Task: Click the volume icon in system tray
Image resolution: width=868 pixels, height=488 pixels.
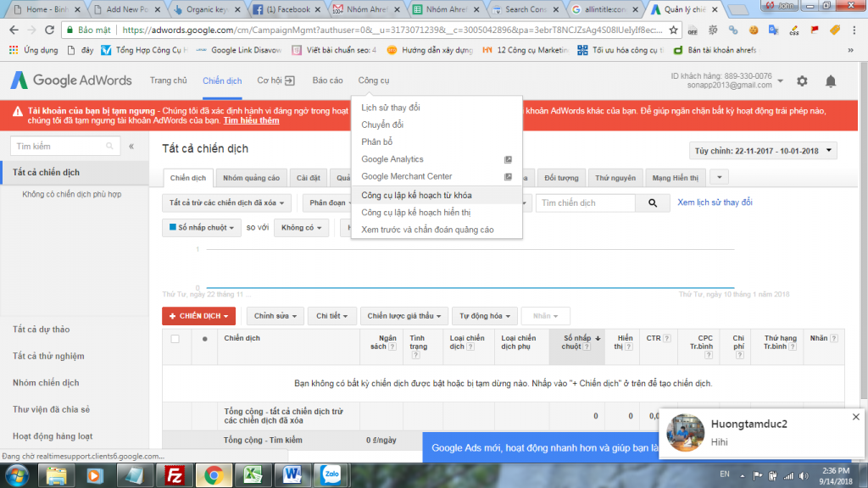Action: 804,475
